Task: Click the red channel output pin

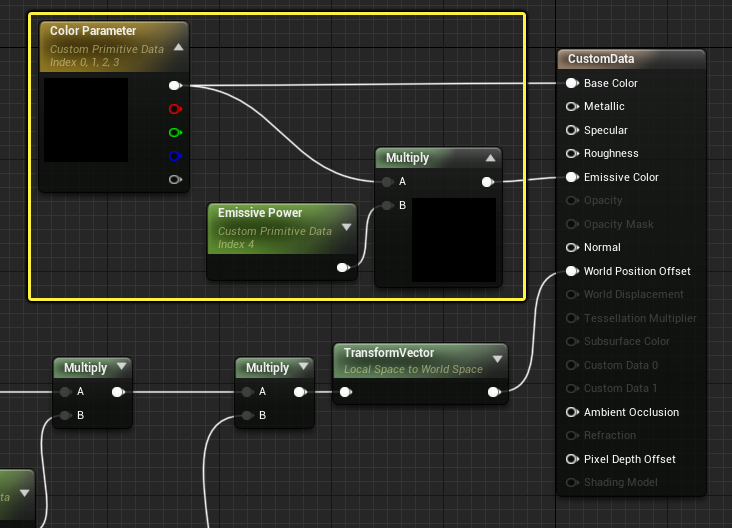Action: (x=175, y=109)
